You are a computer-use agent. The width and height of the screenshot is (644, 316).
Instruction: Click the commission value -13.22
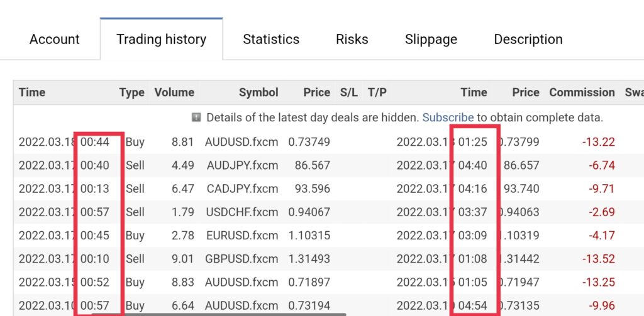coord(599,142)
